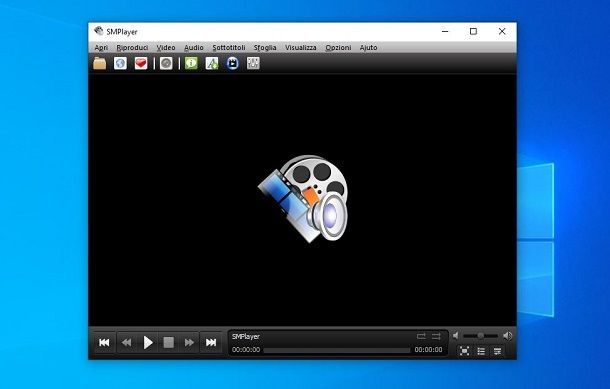Viewport: 610px width, 389px height.
Task: Toggle repeat mode in the display panel
Action: (421, 336)
